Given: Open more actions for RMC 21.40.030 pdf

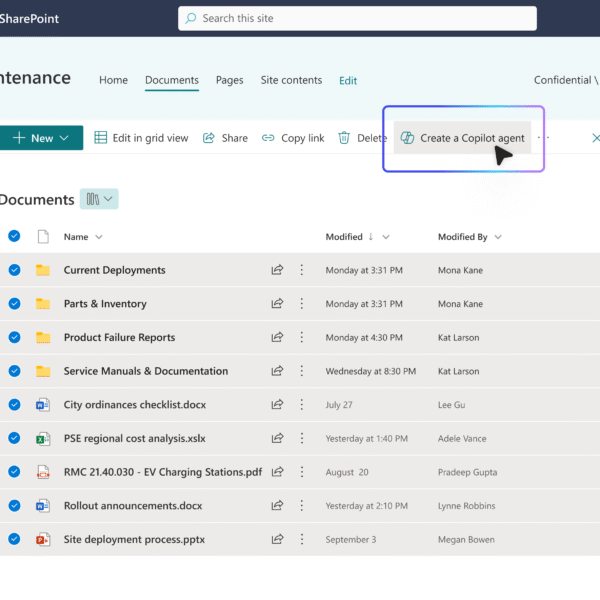Looking at the screenshot, I should pyautogui.click(x=302, y=472).
